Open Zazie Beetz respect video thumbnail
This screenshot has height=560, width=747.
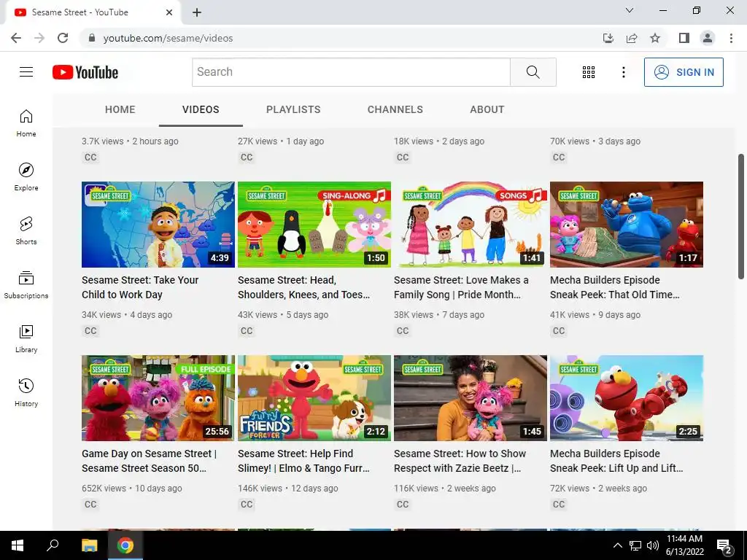pyautogui.click(x=471, y=398)
